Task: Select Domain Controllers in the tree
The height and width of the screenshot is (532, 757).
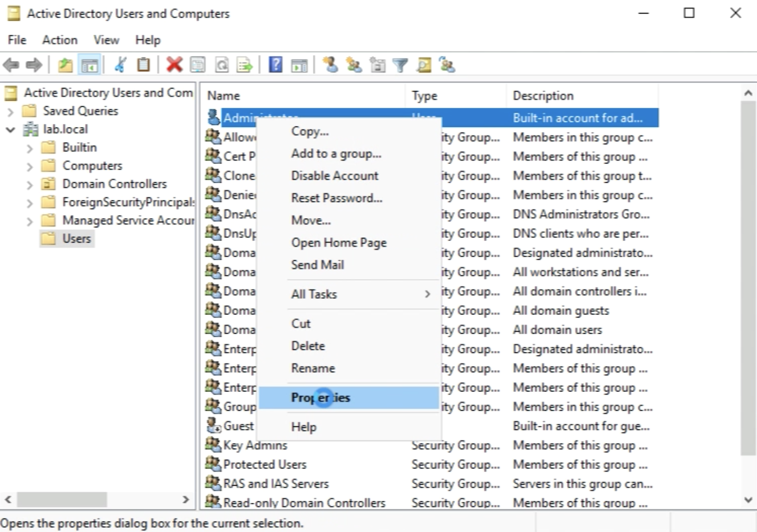Action: (114, 184)
